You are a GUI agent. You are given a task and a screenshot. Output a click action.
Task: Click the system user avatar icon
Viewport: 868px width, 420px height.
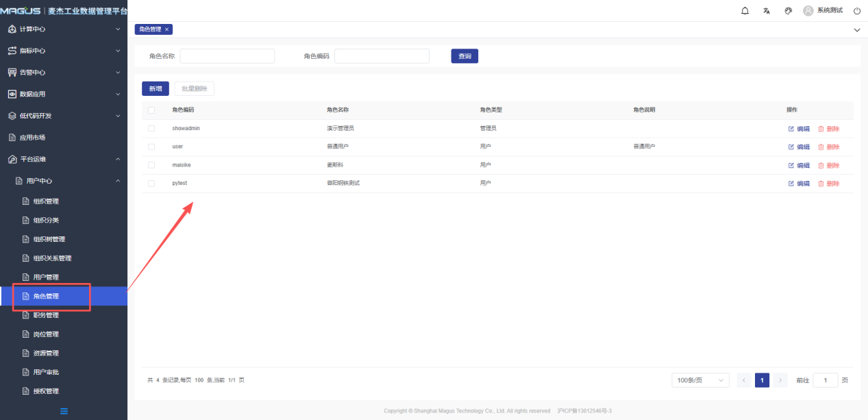click(x=808, y=11)
